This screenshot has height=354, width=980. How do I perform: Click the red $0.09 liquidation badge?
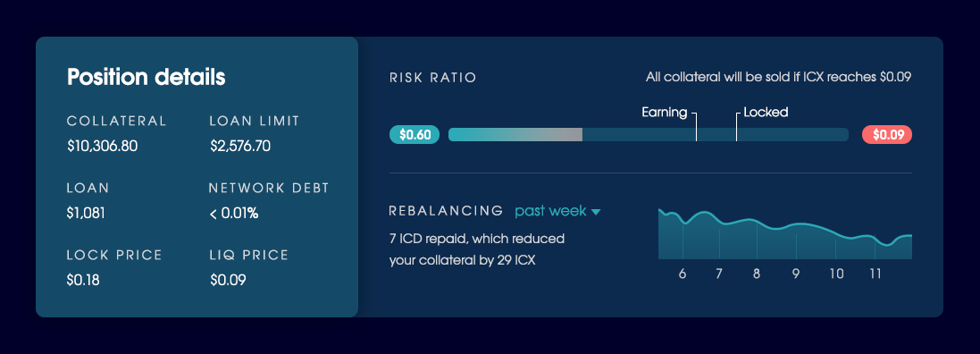[x=886, y=134]
